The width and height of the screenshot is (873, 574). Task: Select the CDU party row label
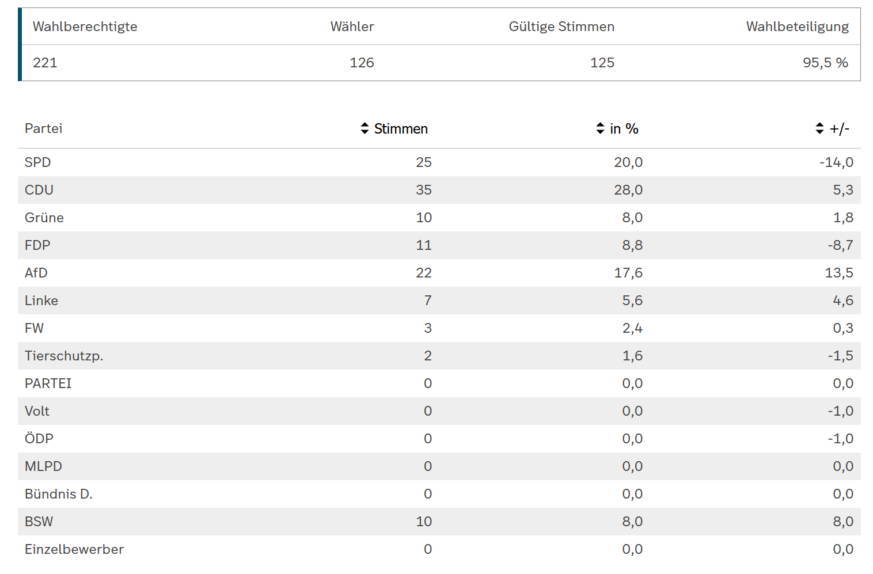pyautogui.click(x=39, y=190)
